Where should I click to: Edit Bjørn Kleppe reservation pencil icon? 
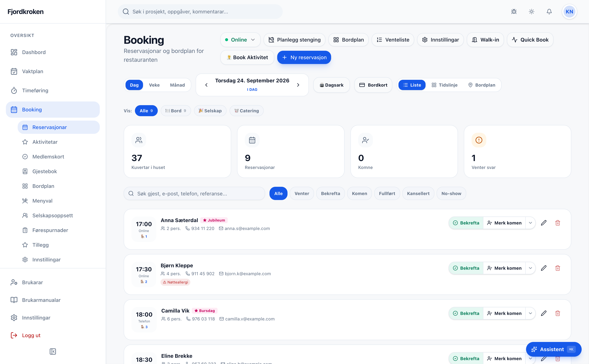coord(544,268)
